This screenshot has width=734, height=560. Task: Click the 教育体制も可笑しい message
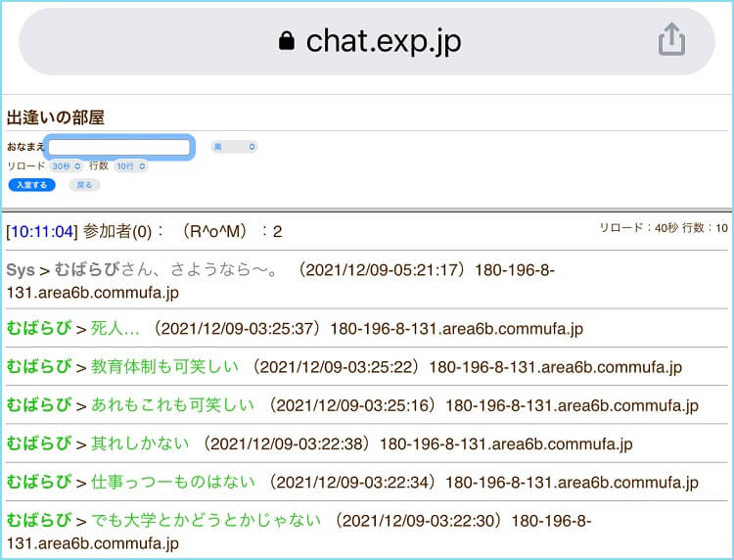(x=164, y=366)
